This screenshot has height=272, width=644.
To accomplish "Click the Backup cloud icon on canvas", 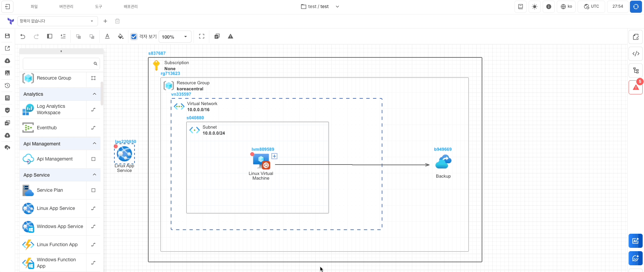I will [443, 162].
